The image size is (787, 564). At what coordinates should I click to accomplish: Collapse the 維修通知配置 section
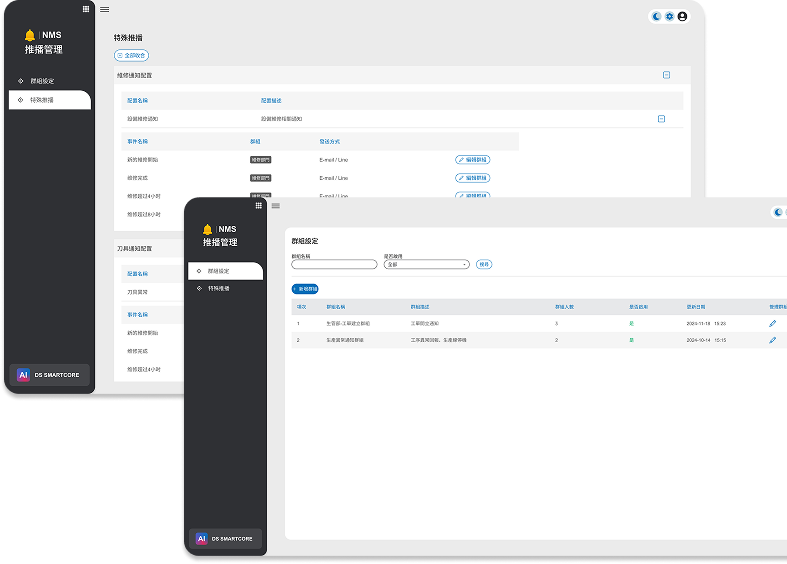[667, 75]
